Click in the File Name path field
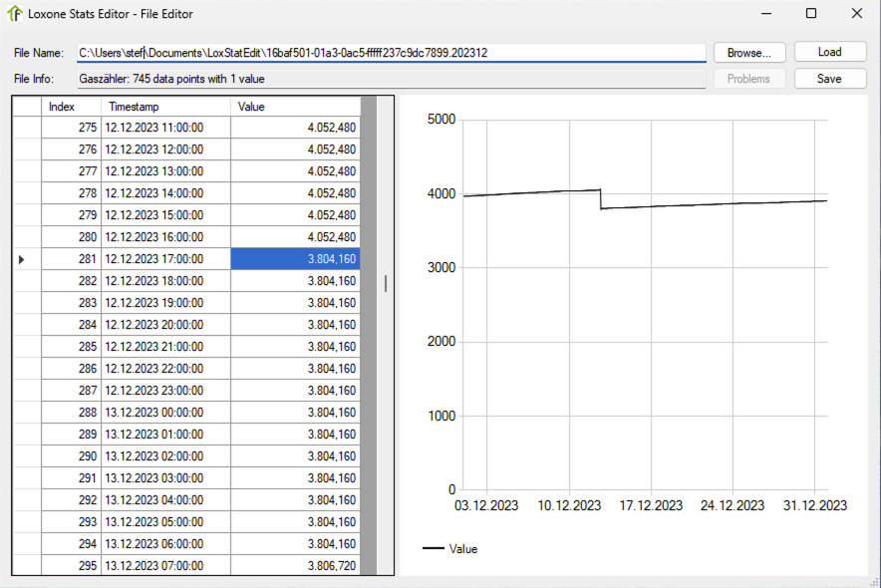881x588 pixels. (x=394, y=53)
